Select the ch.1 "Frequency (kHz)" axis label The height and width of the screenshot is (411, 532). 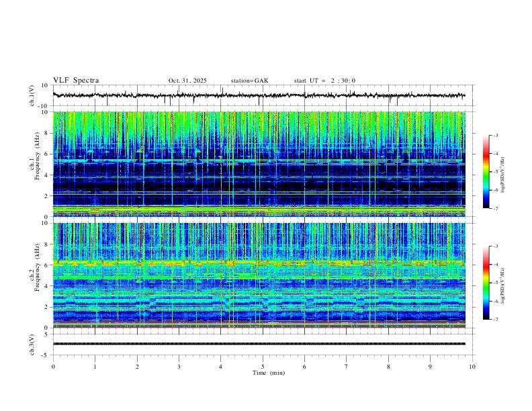click(x=37, y=156)
